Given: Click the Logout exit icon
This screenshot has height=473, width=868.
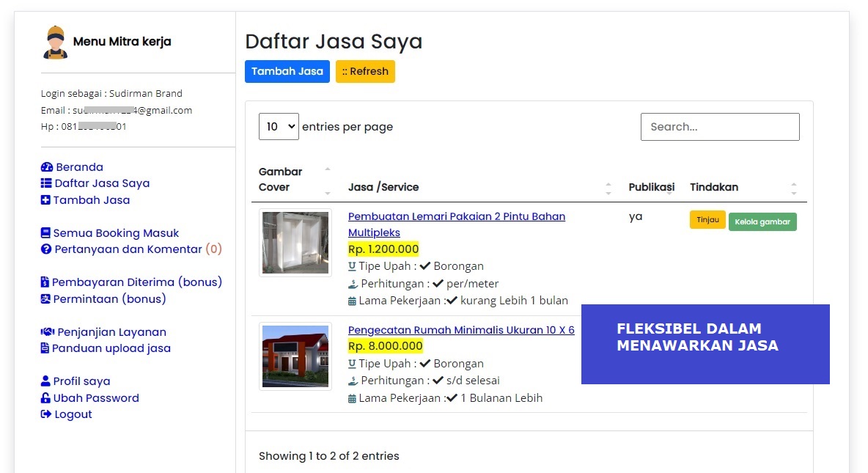Looking at the screenshot, I should 46,414.
